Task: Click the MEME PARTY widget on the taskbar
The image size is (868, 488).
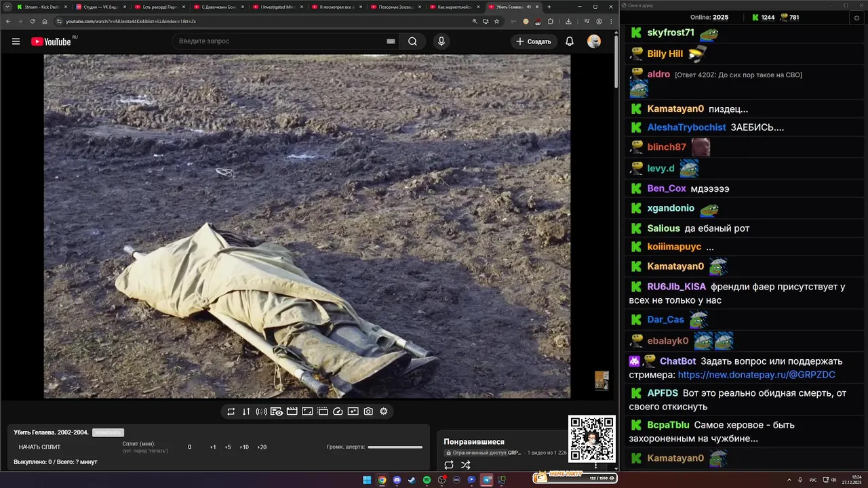Action: pos(574,478)
